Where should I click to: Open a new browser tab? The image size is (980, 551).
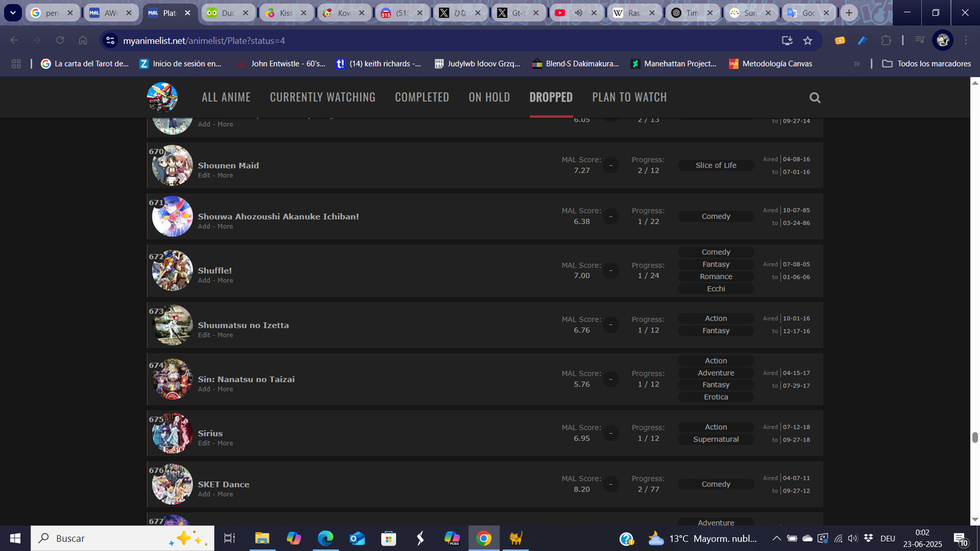tap(849, 13)
